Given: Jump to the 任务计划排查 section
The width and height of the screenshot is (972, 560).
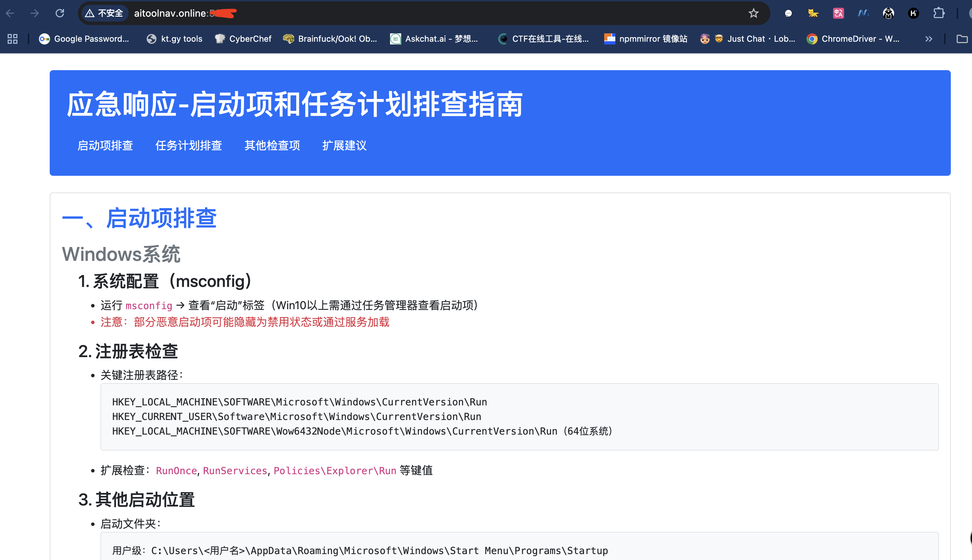Looking at the screenshot, I should click(188, 146).
